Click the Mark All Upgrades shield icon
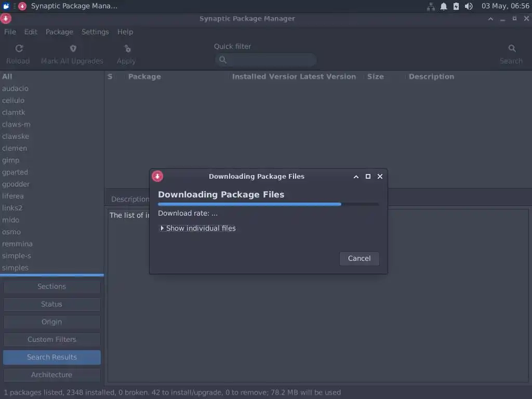This screenshot has height=399, width=532. coord(73,48)
